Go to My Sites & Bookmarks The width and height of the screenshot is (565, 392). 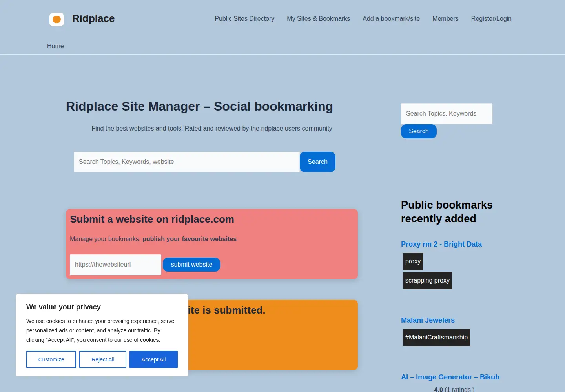(318, 18)
